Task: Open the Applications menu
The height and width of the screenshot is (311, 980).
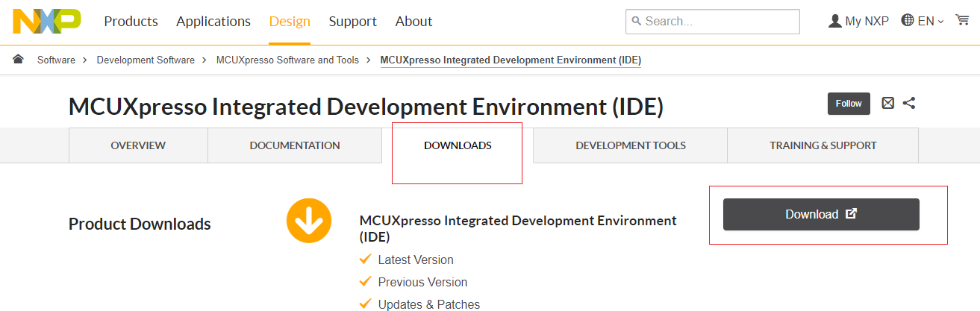Action: (213, 22)
